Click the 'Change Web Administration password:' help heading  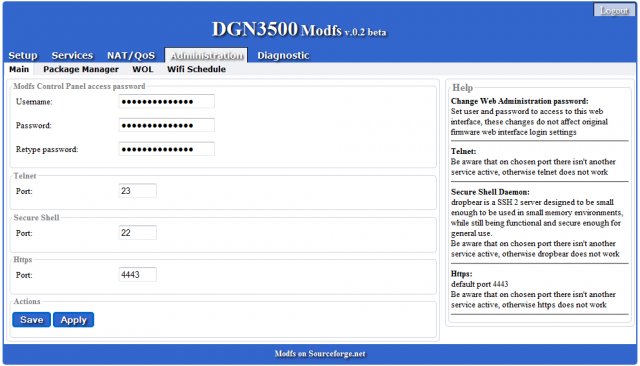click(520, 101)
